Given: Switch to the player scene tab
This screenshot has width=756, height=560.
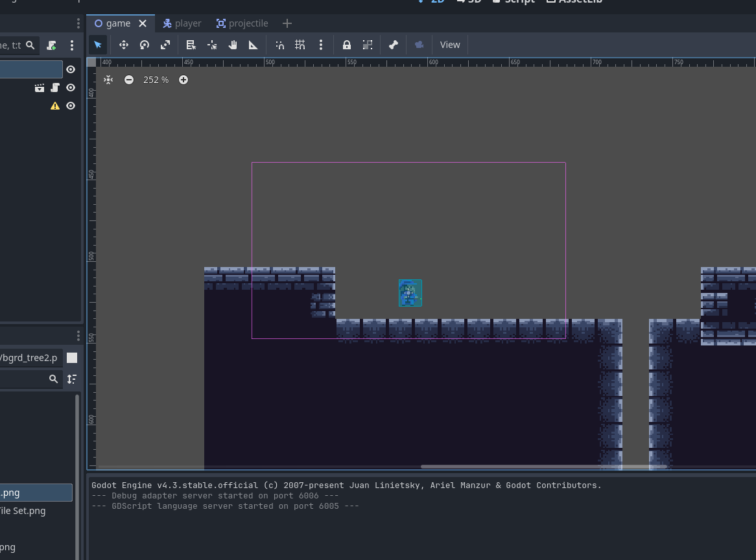Looking at the screenshot, I should [182, 23].
